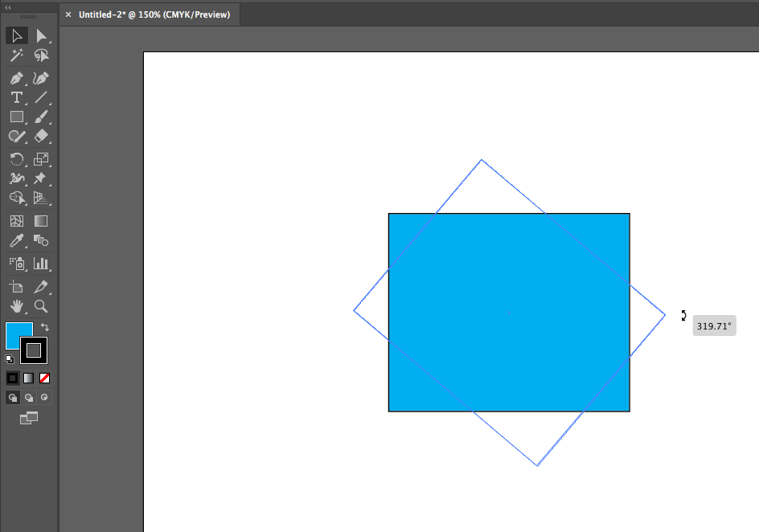This screenshot has width=759, height=532.
Task: Close the Untitled-2 document tab
Action: (68, 14)
